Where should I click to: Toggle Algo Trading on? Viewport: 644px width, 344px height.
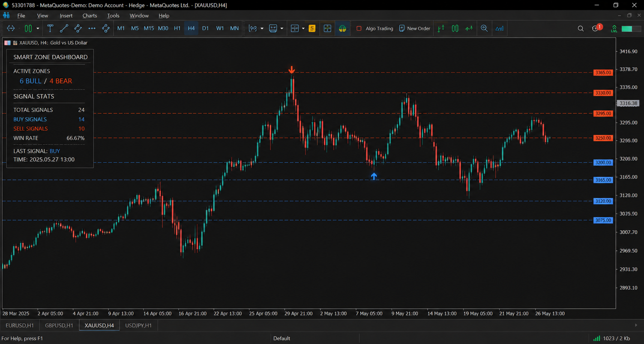coord(375,29)
